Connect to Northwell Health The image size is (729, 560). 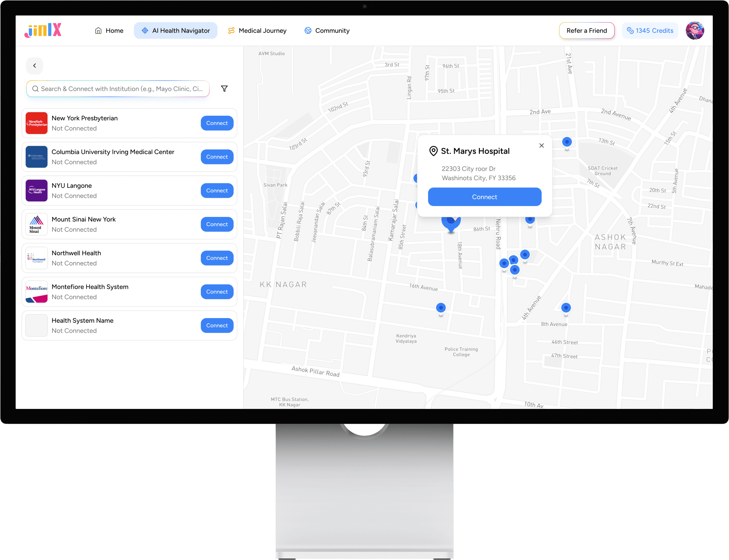click(217, 258)
